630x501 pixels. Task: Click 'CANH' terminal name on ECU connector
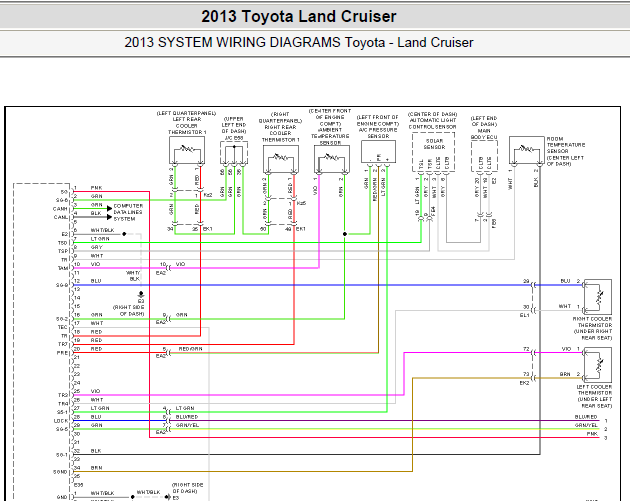point(60,209)
